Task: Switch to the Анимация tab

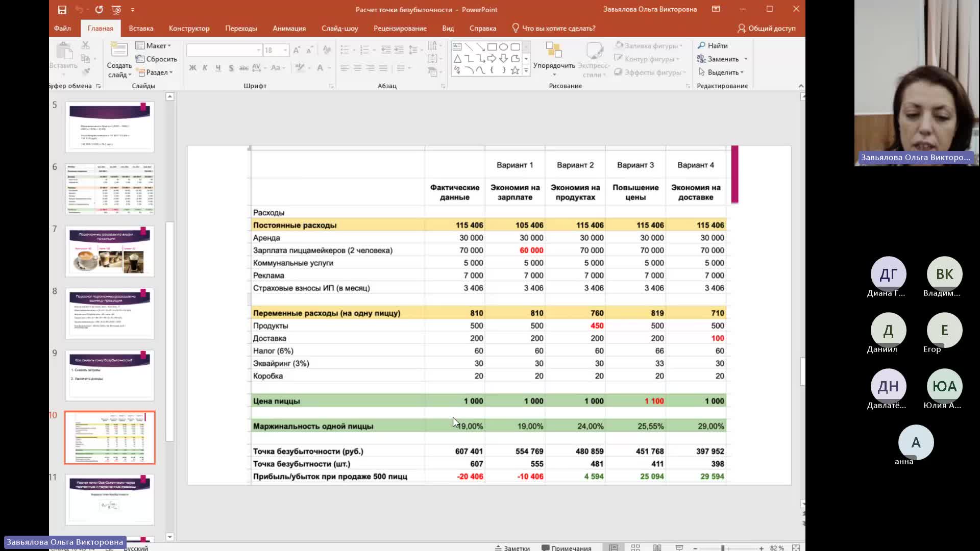Action: 289,28
